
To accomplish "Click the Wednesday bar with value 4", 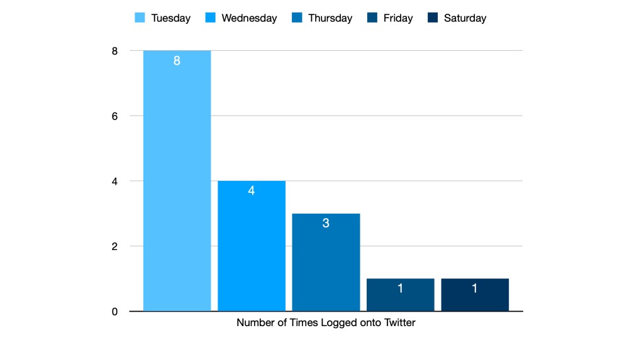I will (x=252, y=251).
